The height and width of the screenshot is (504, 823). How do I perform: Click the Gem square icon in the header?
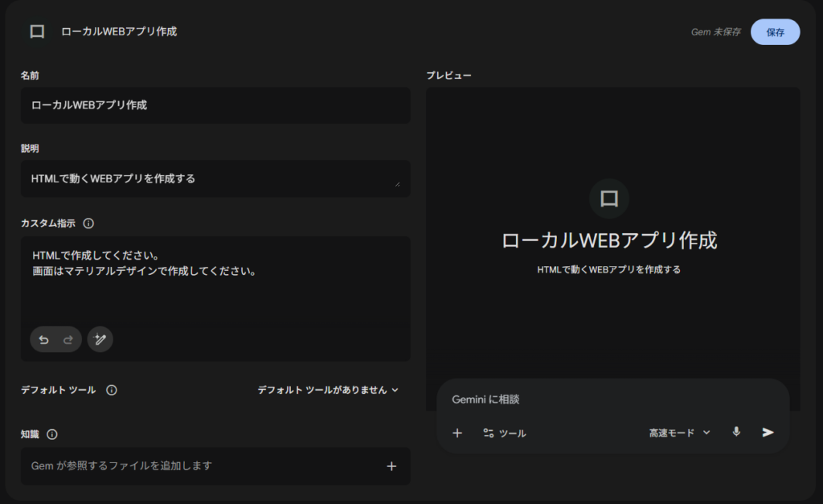[x=37, y=31]
